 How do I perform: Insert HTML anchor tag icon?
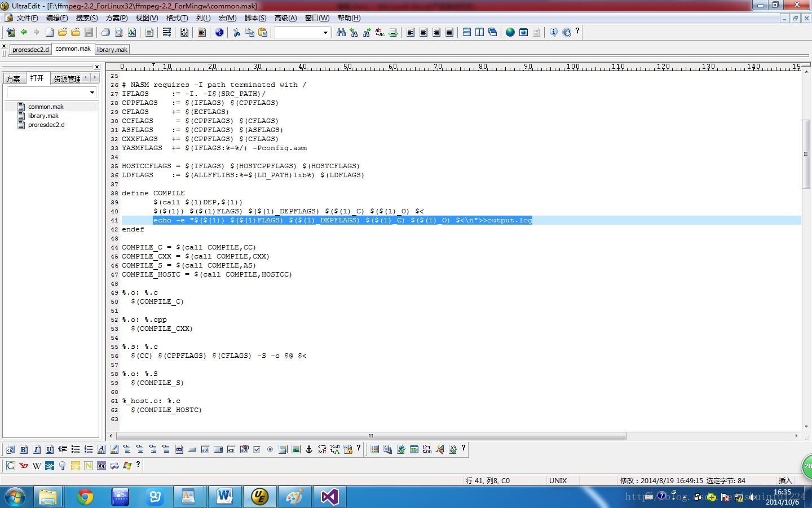click(x=309, y=449)
